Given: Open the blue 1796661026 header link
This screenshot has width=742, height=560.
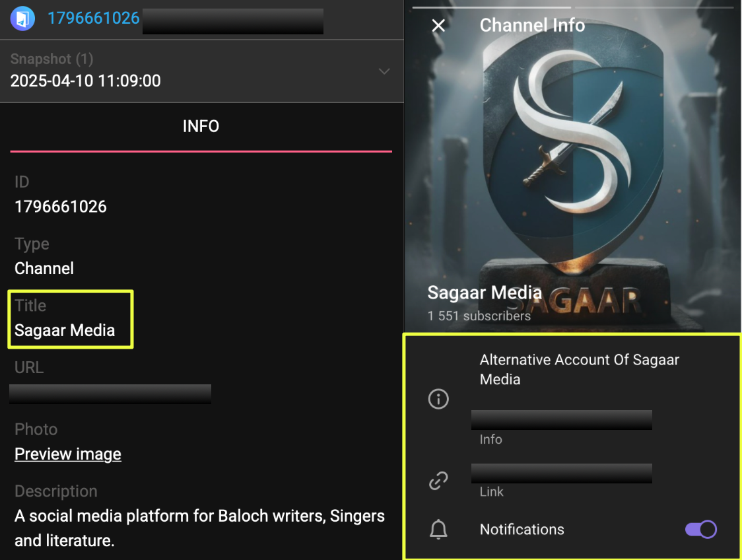Looking at the screenshot, I should point(93,18).
